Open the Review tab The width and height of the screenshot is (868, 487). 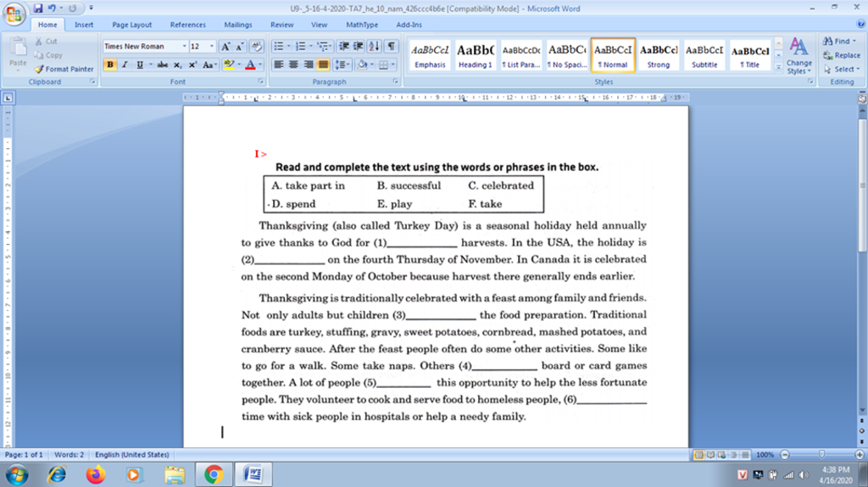[281, 25]
